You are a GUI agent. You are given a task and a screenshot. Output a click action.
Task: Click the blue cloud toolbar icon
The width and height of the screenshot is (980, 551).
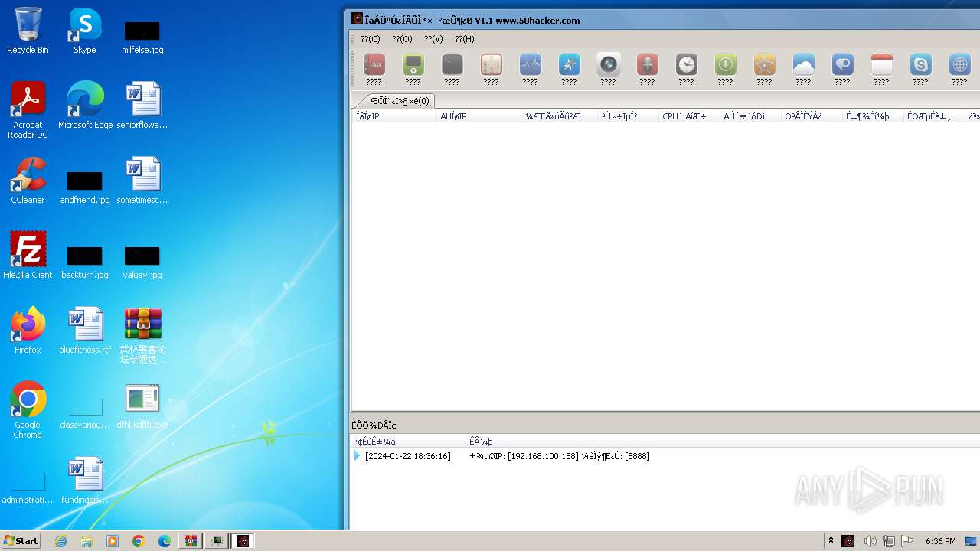coord(803,65)
